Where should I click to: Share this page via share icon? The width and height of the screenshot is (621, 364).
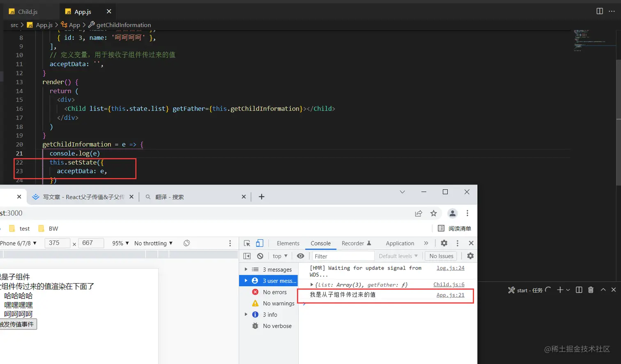[x=419, y=213]
